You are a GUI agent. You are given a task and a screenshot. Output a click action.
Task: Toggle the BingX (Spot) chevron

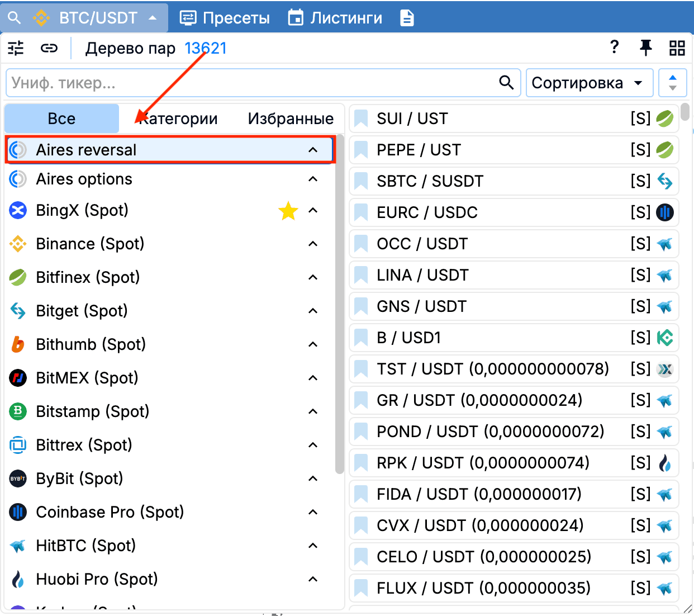(313, 210)
